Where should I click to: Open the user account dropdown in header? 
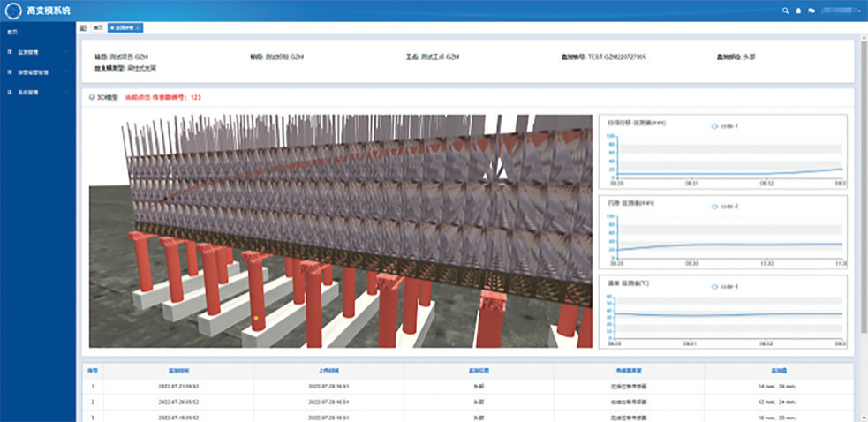[842, 11]
